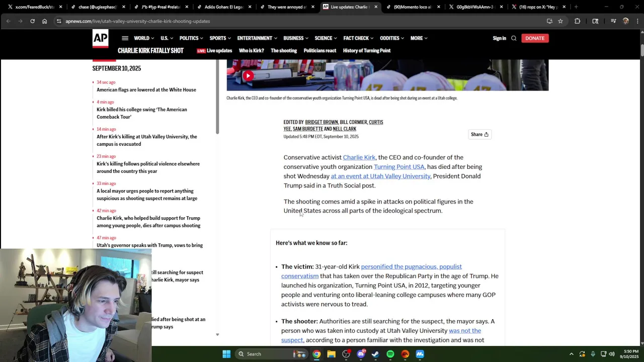The width and height of the screenshot is (644, 362).
Task: Open the Windows Start menu
Action: pos(226,354)
